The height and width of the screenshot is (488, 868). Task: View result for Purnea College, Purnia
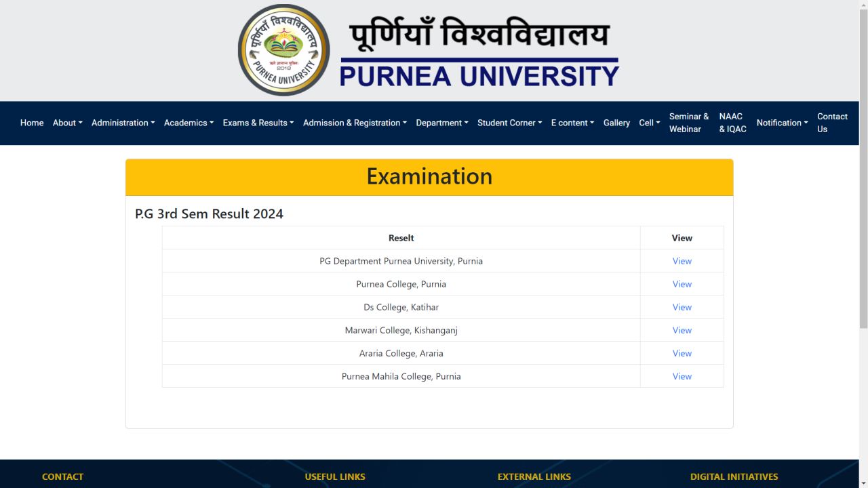pos(682,284)
